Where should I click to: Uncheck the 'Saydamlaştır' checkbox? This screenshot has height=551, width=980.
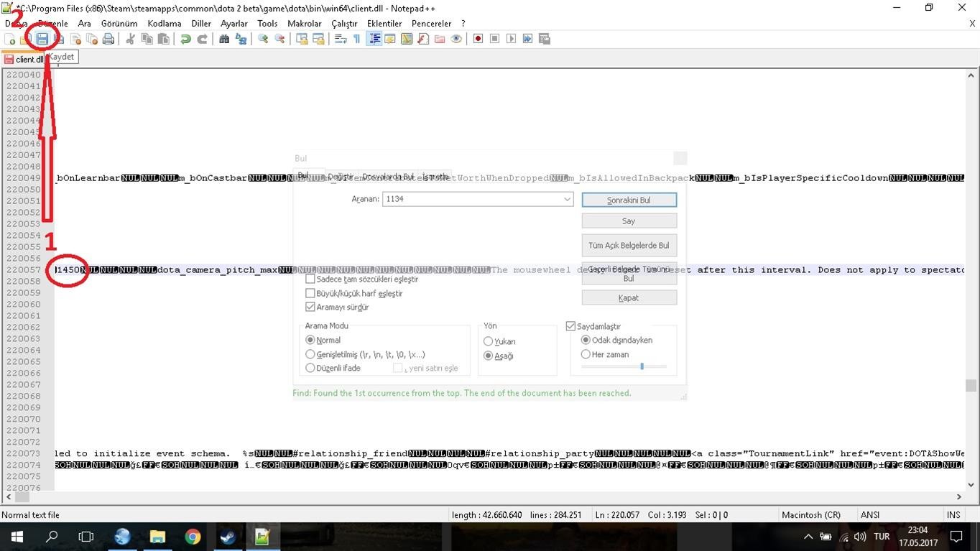coord(571,326)
